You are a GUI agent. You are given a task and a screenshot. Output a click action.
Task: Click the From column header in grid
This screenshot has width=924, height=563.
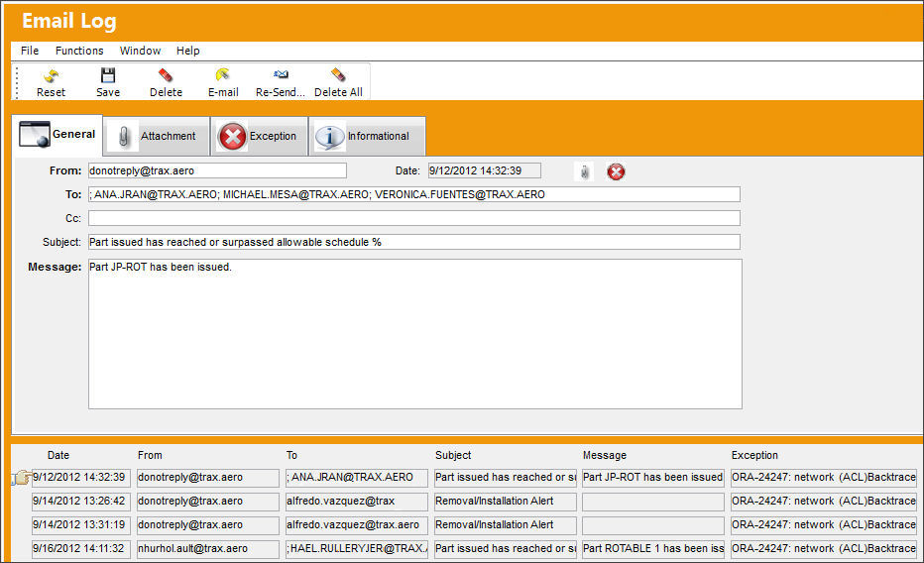(150, 455)
